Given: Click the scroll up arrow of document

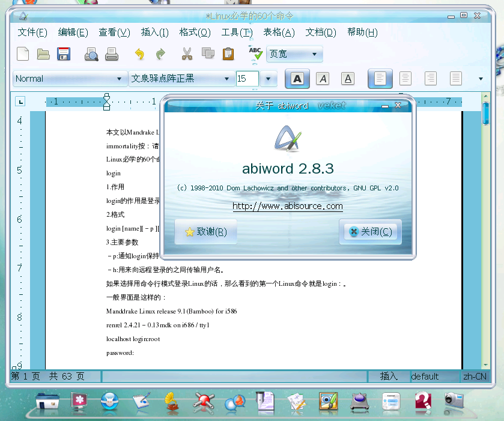Looking at the screenshot, I should coord(485,96).
